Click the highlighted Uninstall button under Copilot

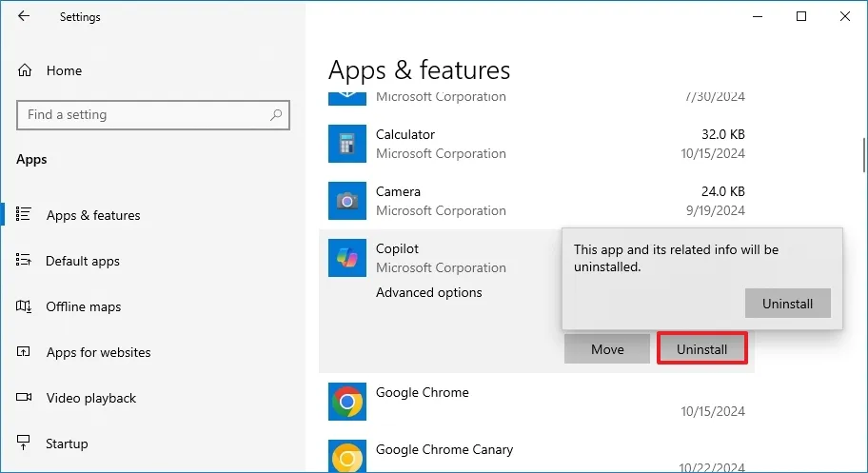click(x=702, y=349)
